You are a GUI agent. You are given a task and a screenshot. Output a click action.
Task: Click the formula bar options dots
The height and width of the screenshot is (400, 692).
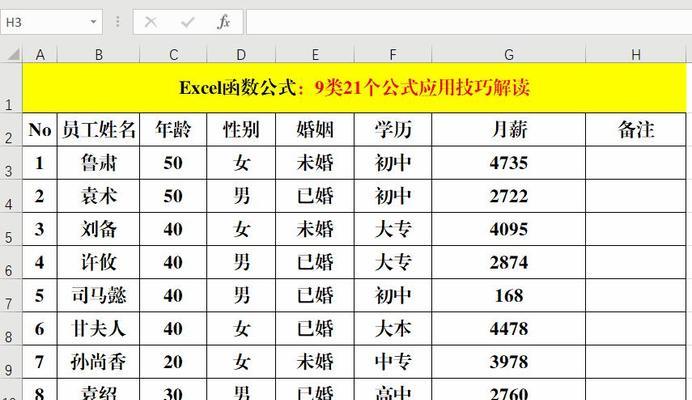point(117,22)
